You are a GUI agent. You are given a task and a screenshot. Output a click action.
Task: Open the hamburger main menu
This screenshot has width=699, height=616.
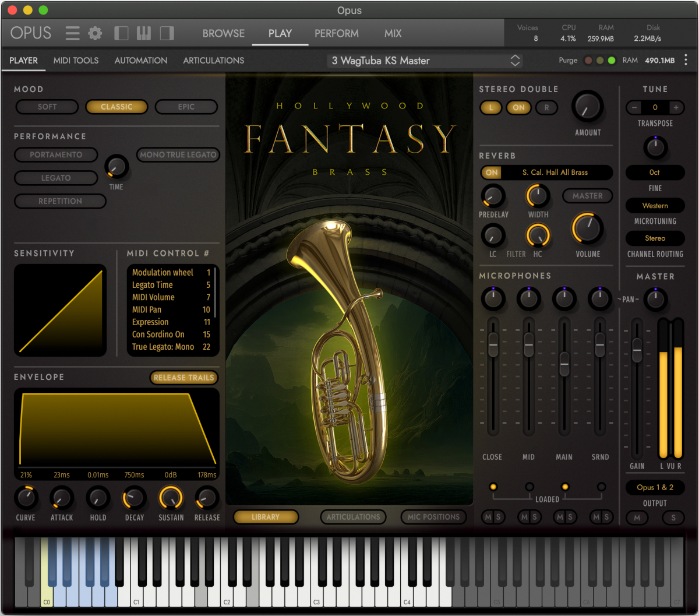pyautogui.click(x=72, y=33)
